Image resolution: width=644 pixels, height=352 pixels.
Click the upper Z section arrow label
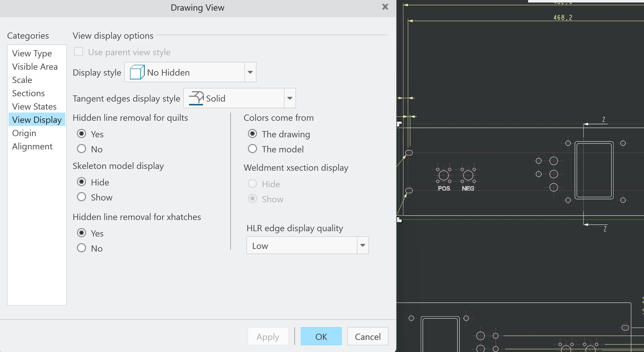click(604, 120)
